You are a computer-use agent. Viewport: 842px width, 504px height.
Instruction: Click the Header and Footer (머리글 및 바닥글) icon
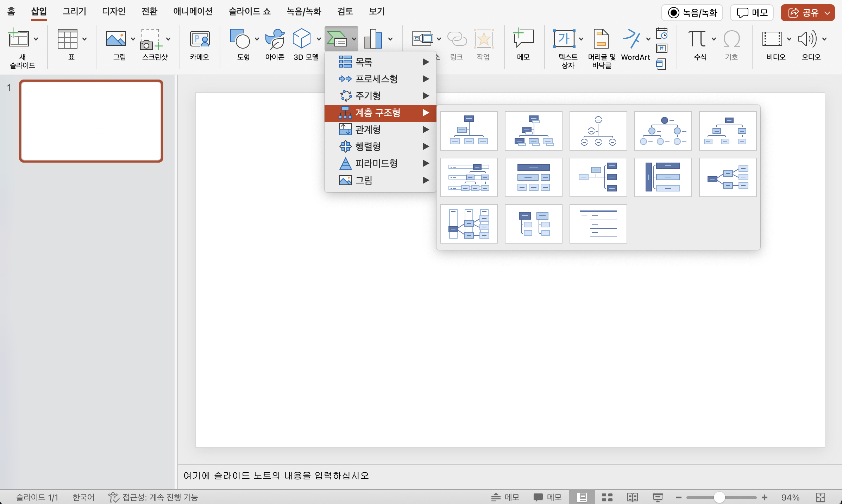point(601,39)
